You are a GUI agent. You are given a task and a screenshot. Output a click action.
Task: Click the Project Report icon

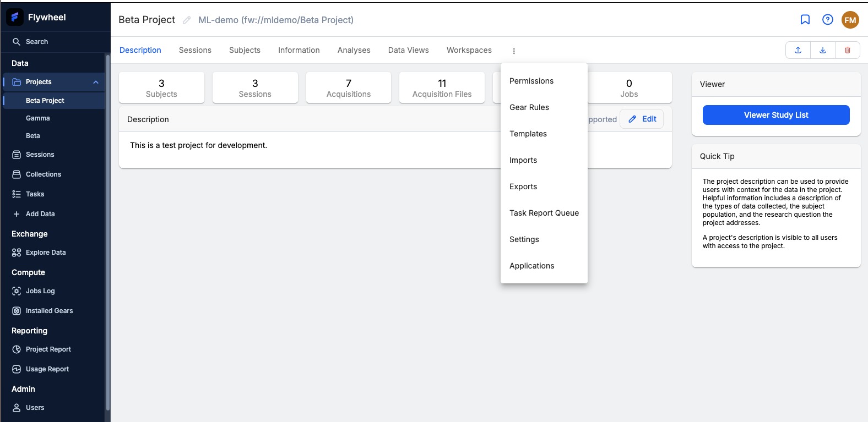(17, 349)
